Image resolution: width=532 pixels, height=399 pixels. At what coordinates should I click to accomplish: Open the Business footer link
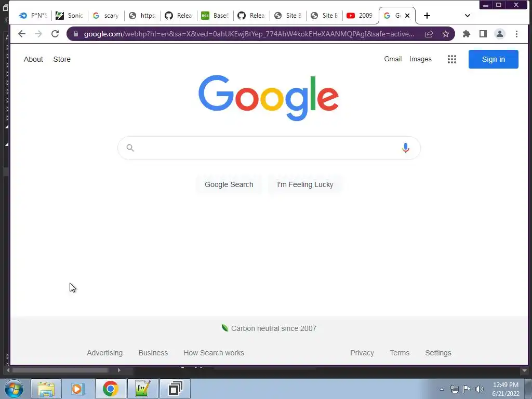tap(153, 353)
